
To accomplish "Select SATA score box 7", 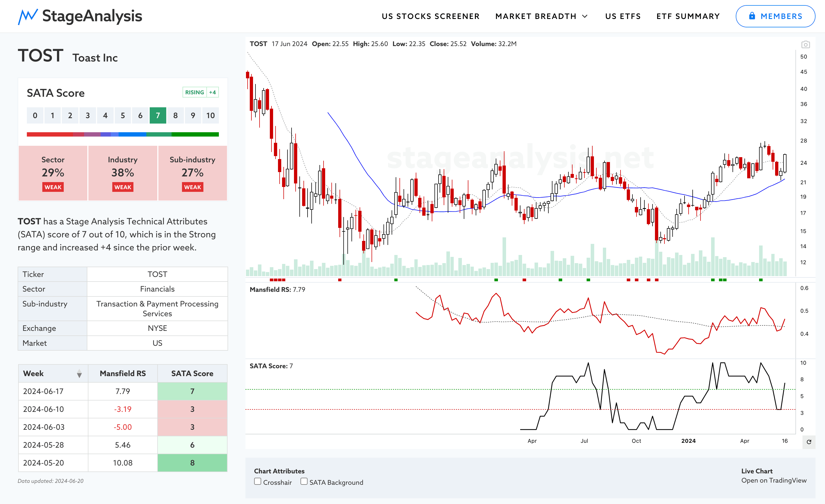I will point(158,115).
